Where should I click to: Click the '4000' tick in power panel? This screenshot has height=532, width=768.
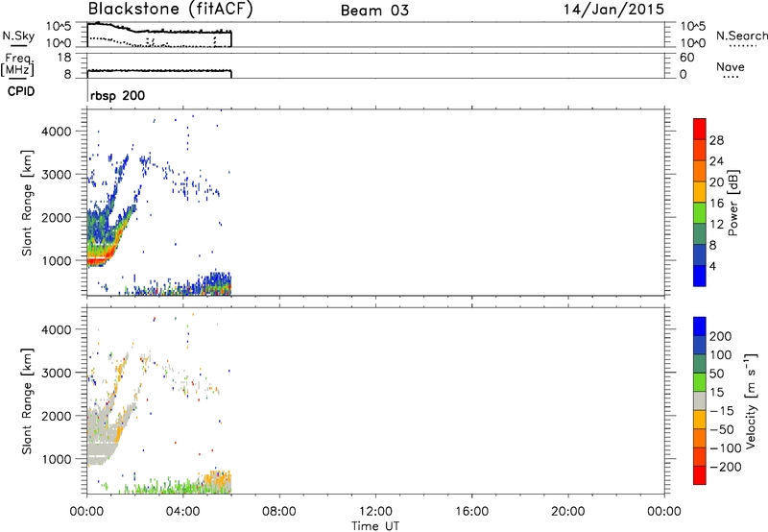(56, 132)
